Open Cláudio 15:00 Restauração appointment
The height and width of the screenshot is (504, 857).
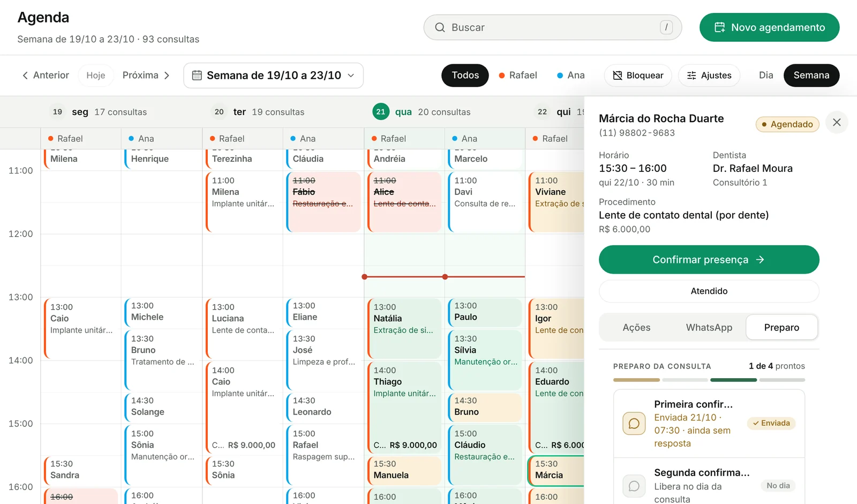[485, 455]
